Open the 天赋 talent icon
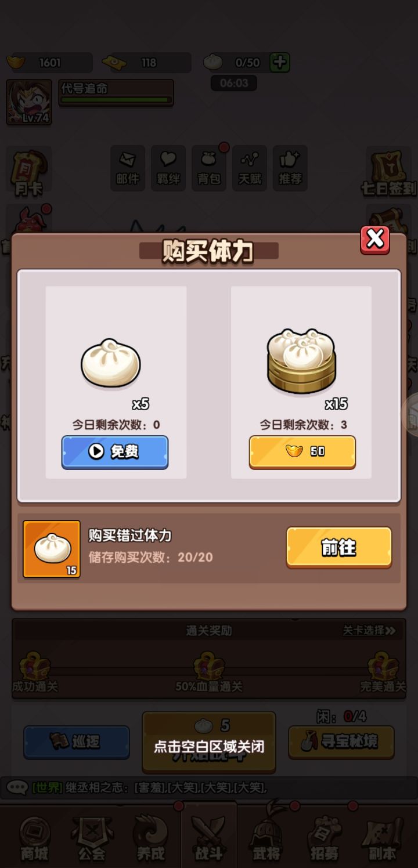Screen dimensions: 418x868 tap(250, 168)
